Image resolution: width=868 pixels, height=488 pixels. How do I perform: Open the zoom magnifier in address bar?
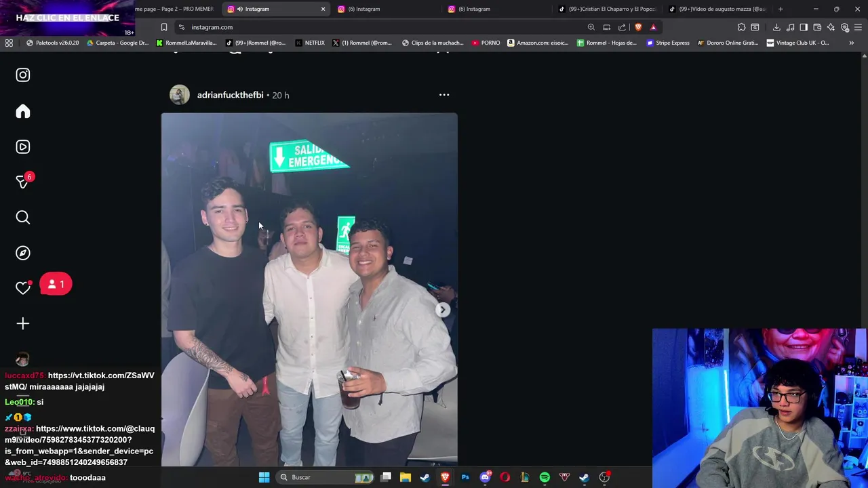pyautogui.click(x=591, y=27)
